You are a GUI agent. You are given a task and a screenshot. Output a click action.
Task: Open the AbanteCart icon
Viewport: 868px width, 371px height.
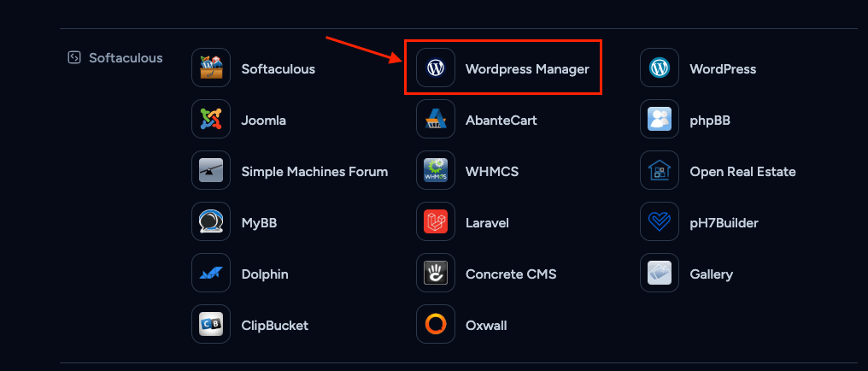coord(436,119)
